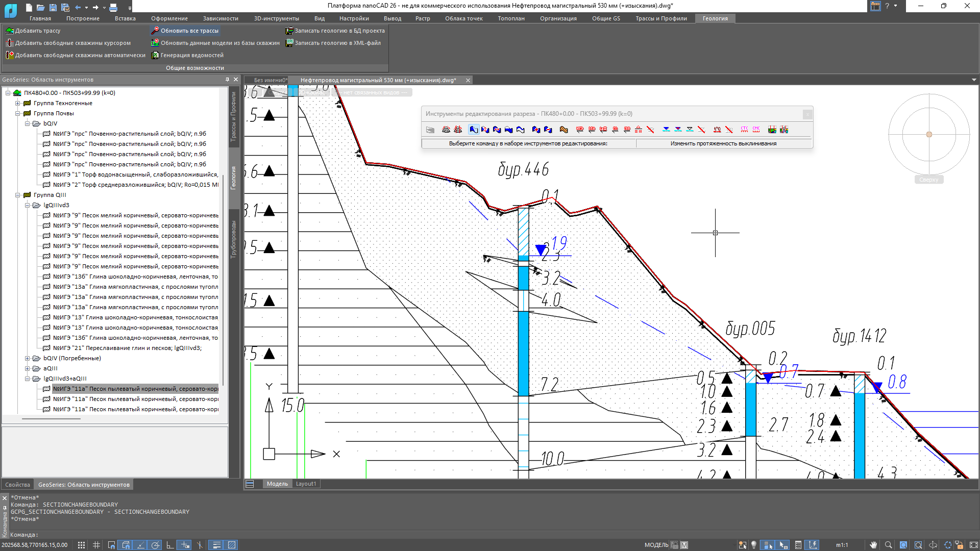Click the 'm1:1' scale button in status bar
Viewport: 980px width, 551px height.
(842, 545)
